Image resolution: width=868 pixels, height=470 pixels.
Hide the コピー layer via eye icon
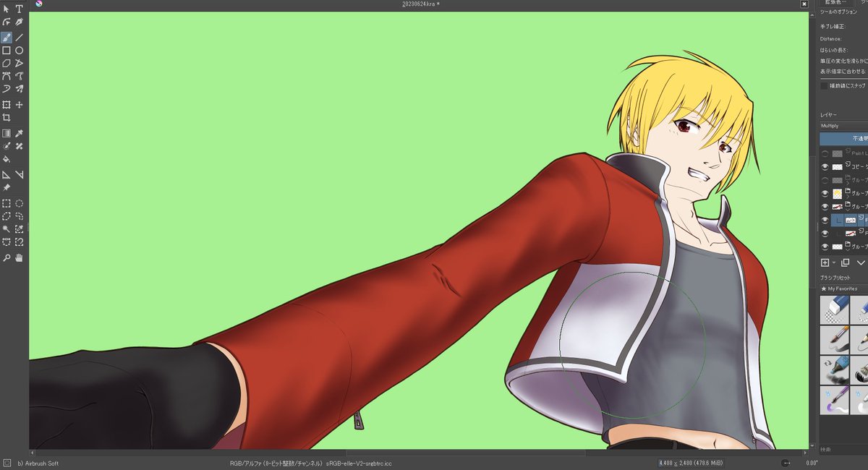[825, 167]
